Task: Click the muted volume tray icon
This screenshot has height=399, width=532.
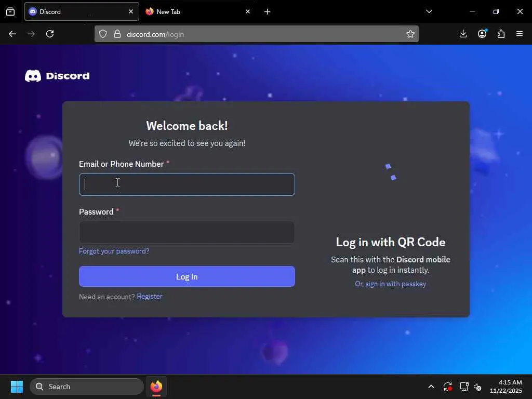Action: pos(477,387)
